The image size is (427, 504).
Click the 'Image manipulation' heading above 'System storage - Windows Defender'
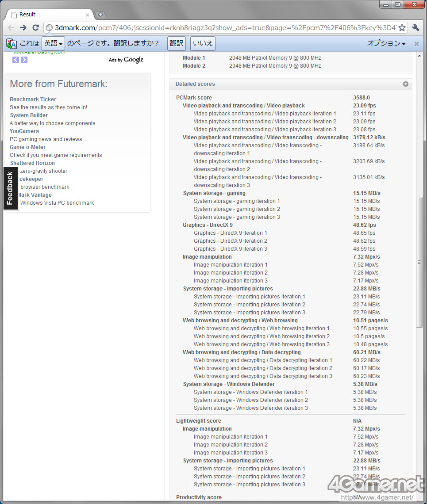(x=207, y=257)
